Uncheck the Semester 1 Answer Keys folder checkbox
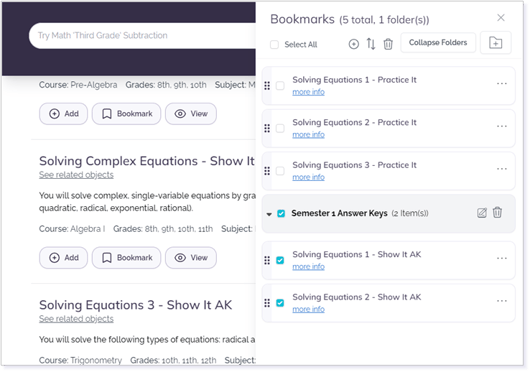 pyautogui.click(x=281, y=214)
